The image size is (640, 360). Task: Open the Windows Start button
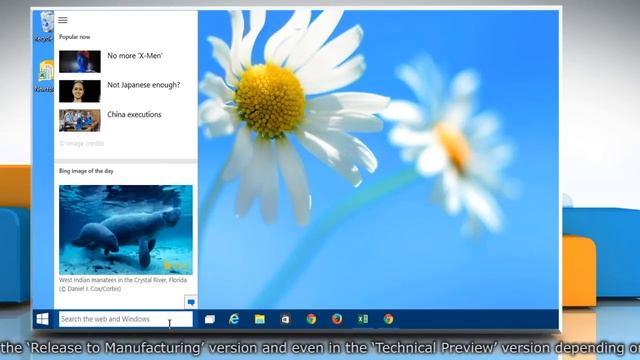42,319
